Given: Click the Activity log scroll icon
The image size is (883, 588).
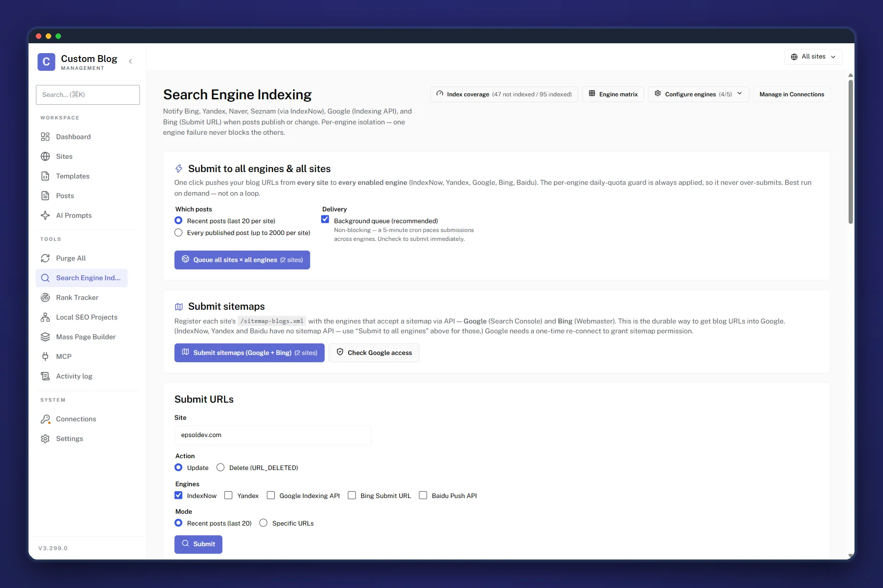Looking at the screenshot, I should pyautogui.click(x=45, y=376).
